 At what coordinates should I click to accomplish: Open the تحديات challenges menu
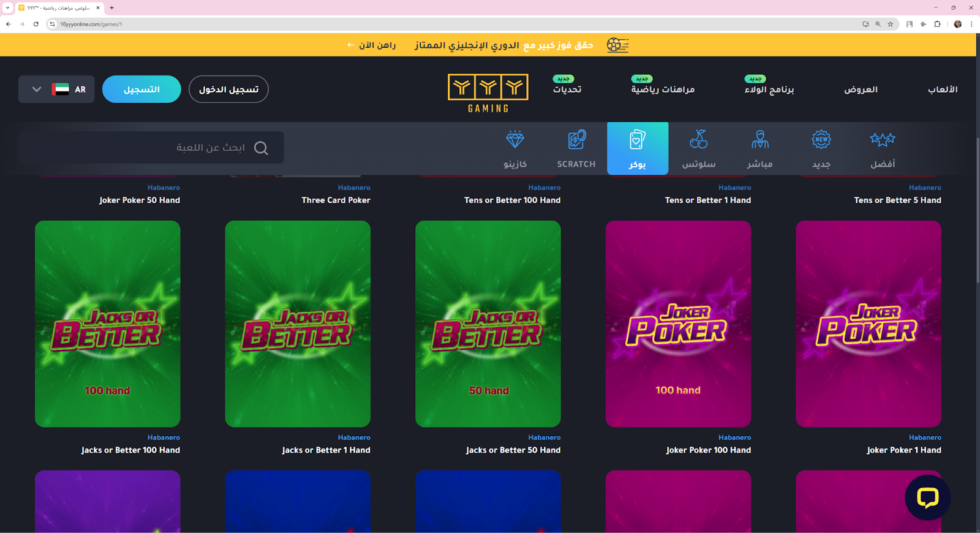pos(567,89)
